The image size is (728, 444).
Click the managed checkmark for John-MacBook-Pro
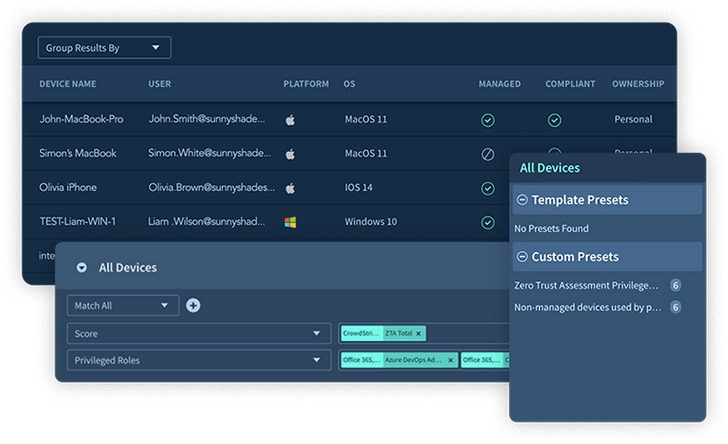488,120
